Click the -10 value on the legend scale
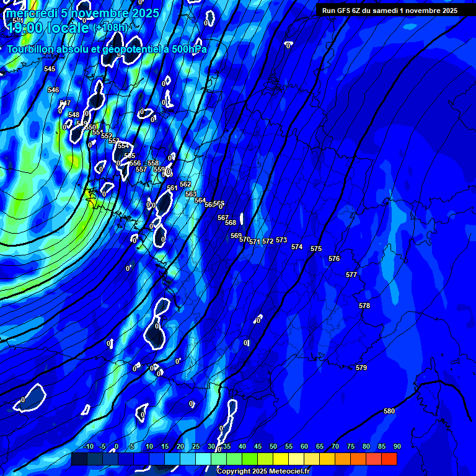The image size is (476, 476). tap(88, 447)
